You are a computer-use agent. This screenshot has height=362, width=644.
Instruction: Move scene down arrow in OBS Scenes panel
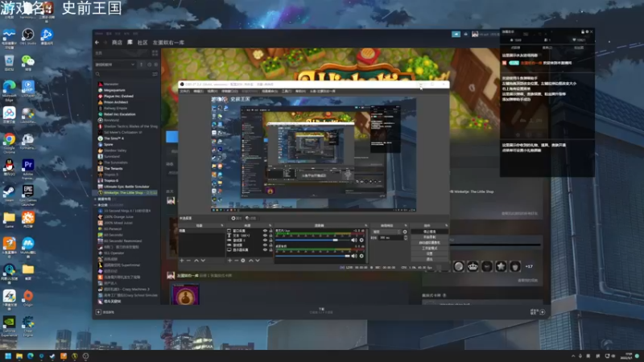coord(204,260)
